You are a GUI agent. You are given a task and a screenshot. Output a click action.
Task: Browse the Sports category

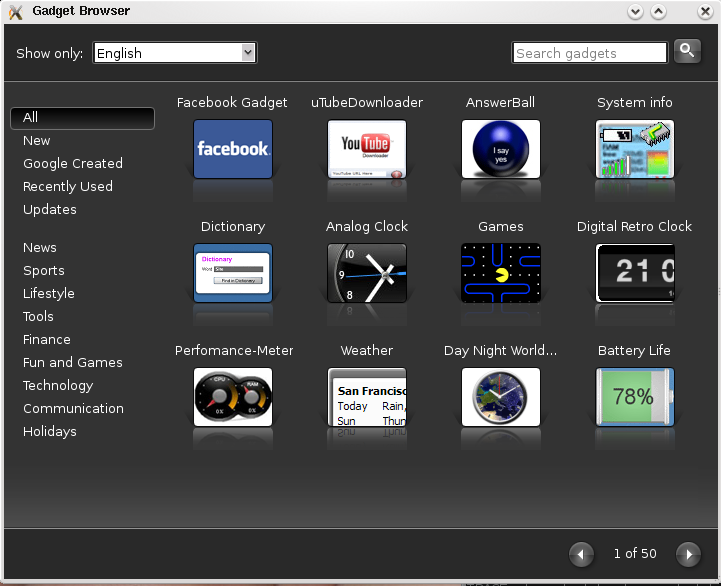pyautogui.click(x=44, y=271)
